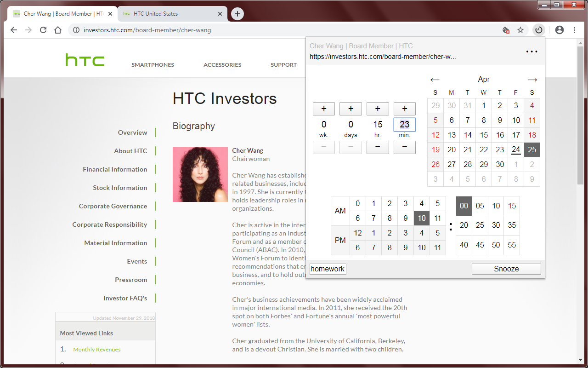Open the Monthly Revenues link
This screenshot has width=588, height=368.
97,350
